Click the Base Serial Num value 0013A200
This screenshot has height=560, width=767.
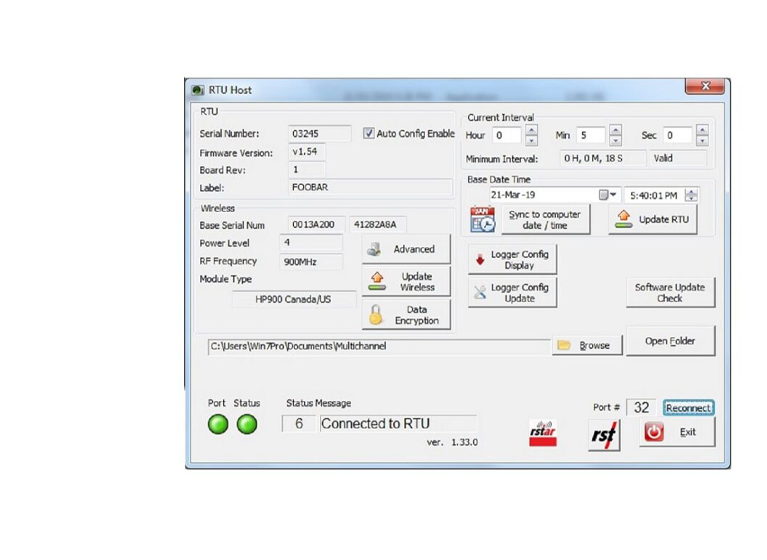coord(316,224)
